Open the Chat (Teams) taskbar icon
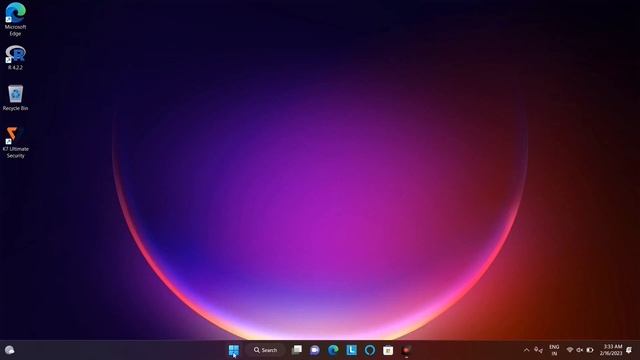 [315, 350]
